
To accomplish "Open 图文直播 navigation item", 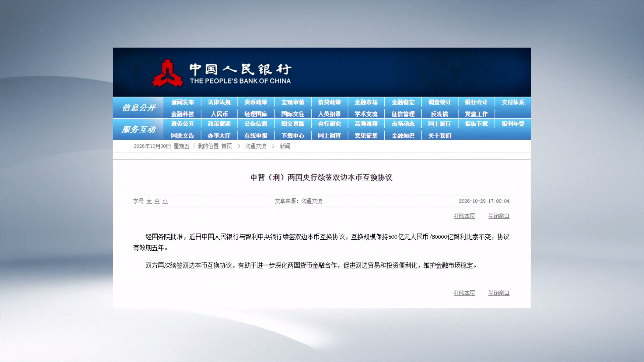I will coord(293,124).
